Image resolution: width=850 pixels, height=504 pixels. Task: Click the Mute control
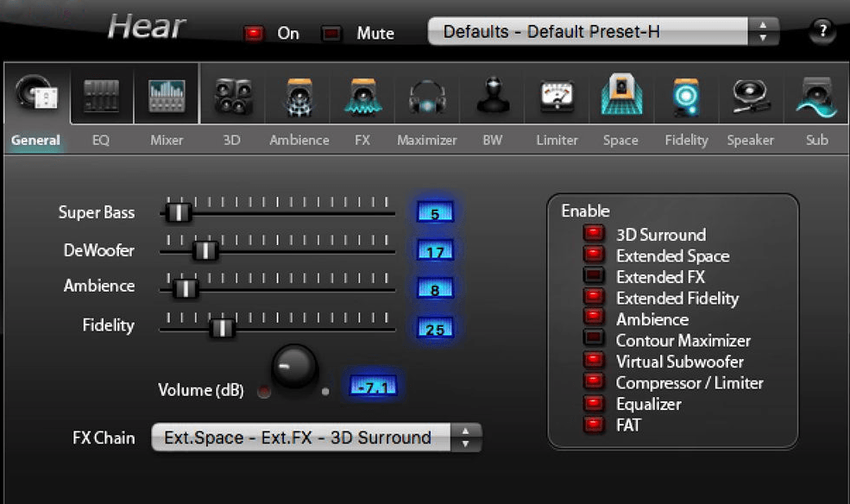(331, 33)
